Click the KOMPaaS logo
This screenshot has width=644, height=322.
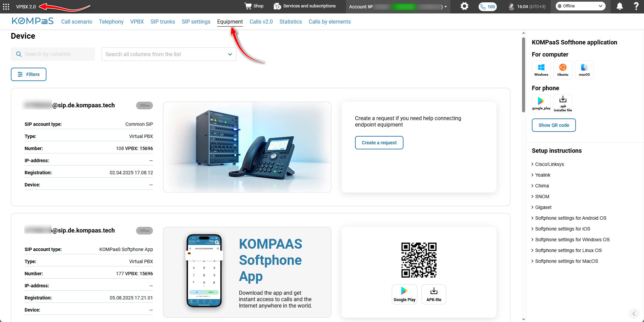point(33,21)
